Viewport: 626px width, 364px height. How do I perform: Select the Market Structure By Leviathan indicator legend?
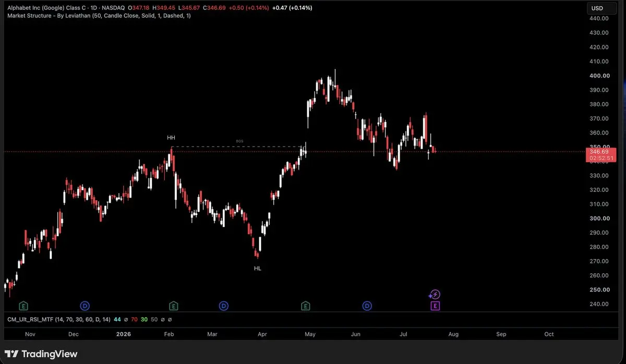click(99, 16)
